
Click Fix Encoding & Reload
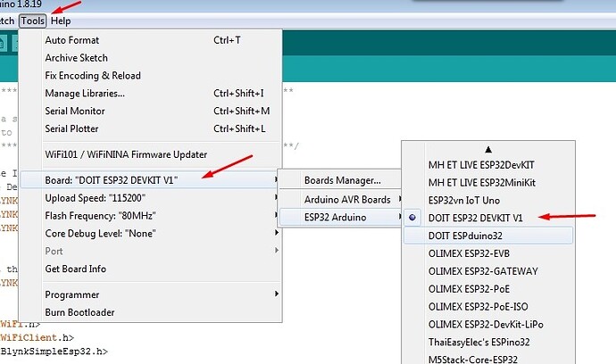tap(151, 76)
